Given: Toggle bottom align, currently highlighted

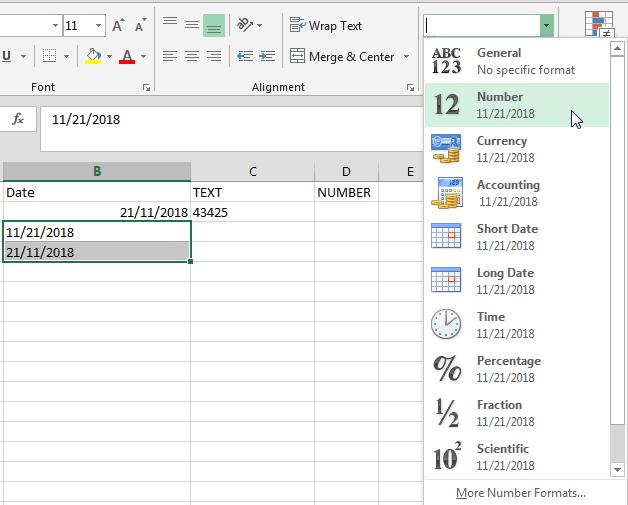Looking at the screenshot, I should (214, 25).
